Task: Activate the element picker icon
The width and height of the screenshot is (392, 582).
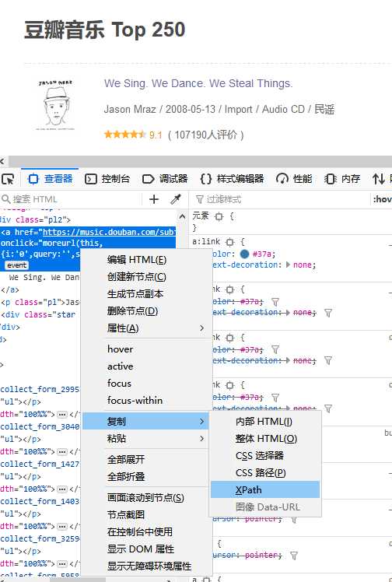Action: point(8,179)
